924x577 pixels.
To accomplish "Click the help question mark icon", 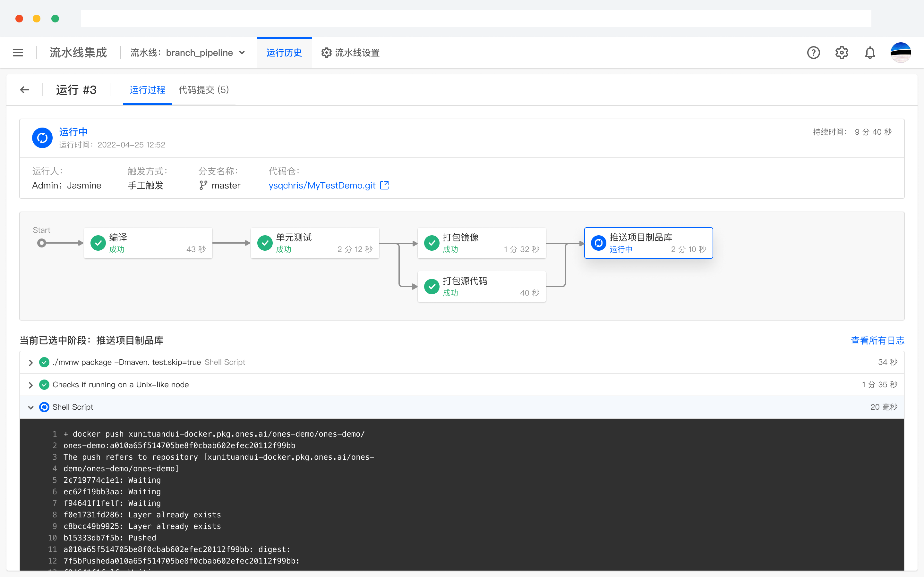I will click(813, 53).
